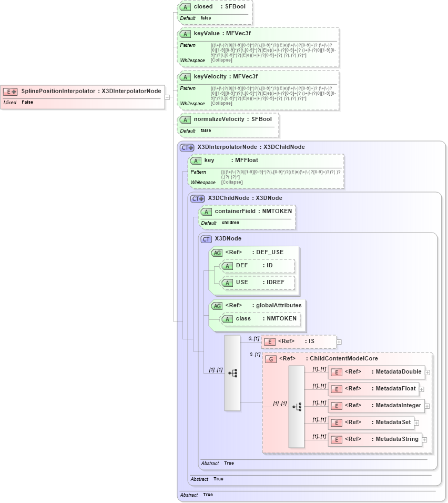Select X3DChildNode : X3DNode heading

[x=245, y=198]
